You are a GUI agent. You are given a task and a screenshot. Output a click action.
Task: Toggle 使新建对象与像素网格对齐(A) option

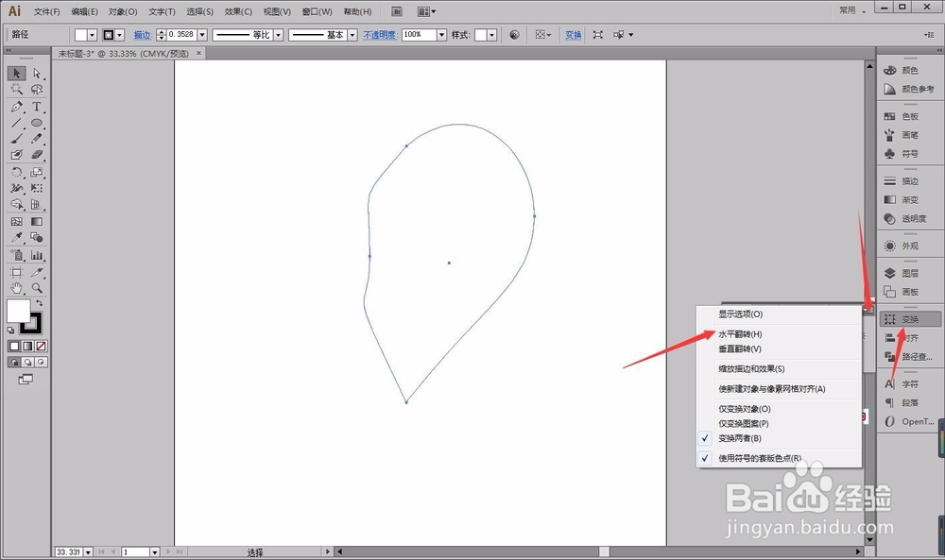pyautogui.click(x=779, y=388)
